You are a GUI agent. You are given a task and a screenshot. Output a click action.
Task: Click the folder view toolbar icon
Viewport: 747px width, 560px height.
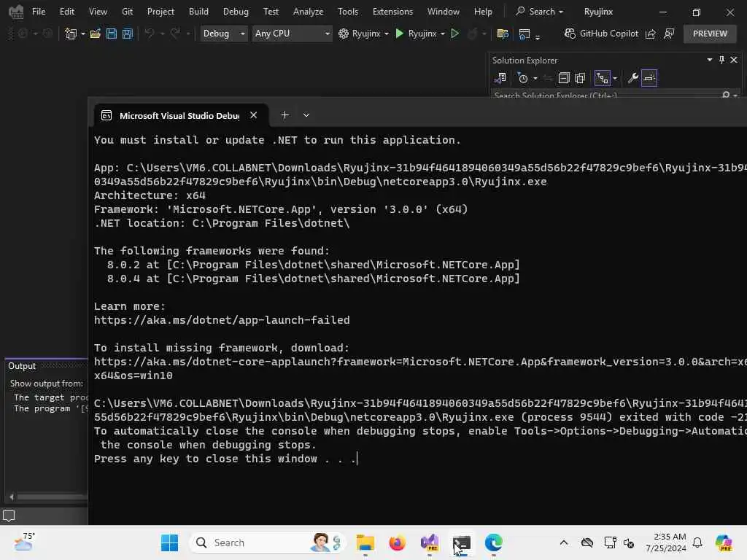503,34
